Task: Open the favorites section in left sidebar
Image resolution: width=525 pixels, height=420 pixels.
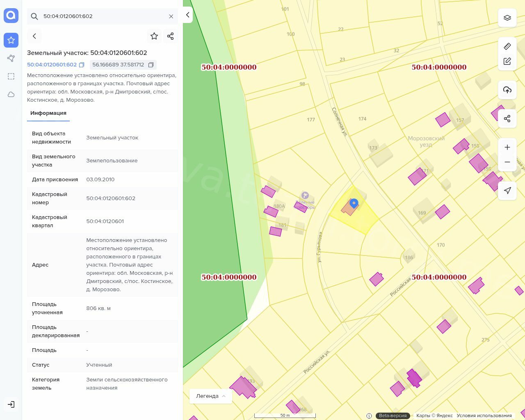Action: [x=11, y=40]
